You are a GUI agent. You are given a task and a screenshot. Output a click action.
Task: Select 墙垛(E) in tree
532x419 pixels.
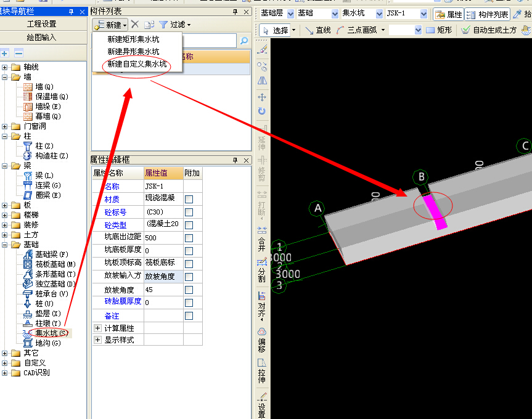point(48,107)
